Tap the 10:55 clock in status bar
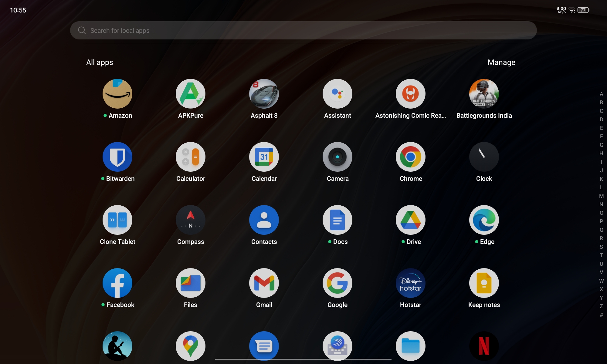The image size is (607, 364). pos(18,10)
